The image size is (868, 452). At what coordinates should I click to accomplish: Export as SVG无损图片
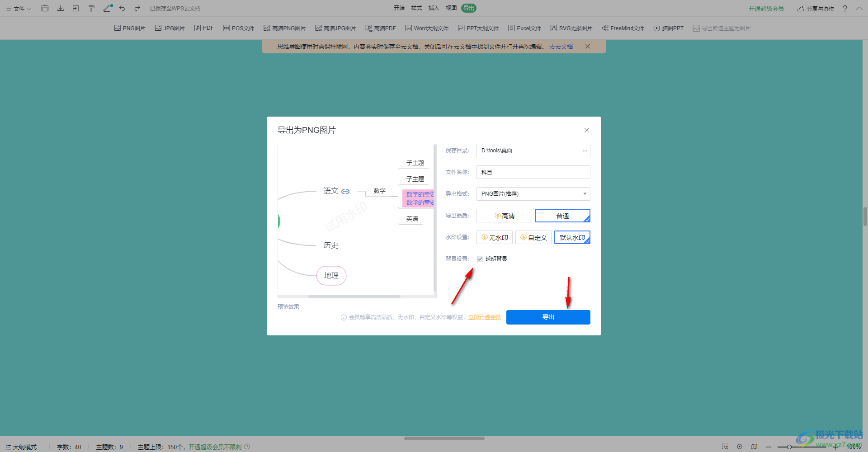pyautogui.click(x=571, y=28)
